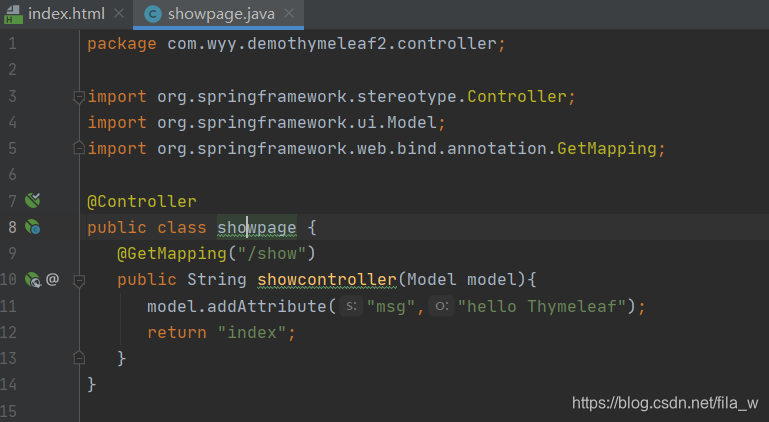Click the HTML file icon on index.html tab
The width and height of the screenshot is (769, 422).
point(13,15)
